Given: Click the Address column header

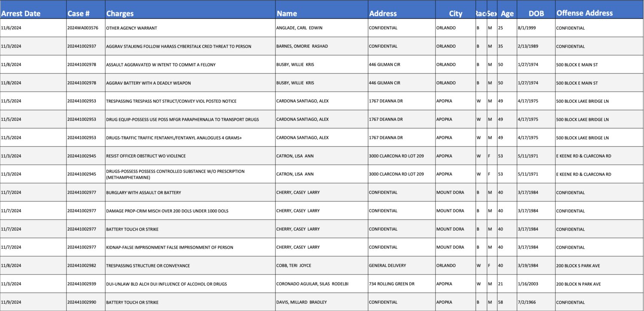Looking at the screenshot, I should click(402, 10).
